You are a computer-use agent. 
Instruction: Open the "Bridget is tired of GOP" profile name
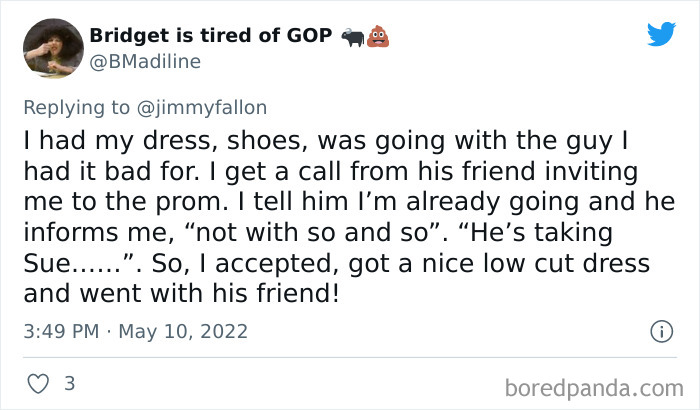(x=210, y=36)
